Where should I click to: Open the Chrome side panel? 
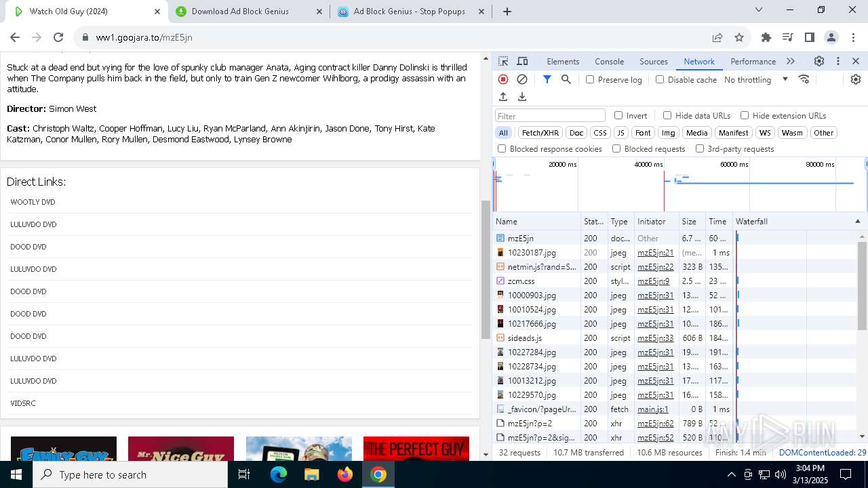click(x=810, y=37)
